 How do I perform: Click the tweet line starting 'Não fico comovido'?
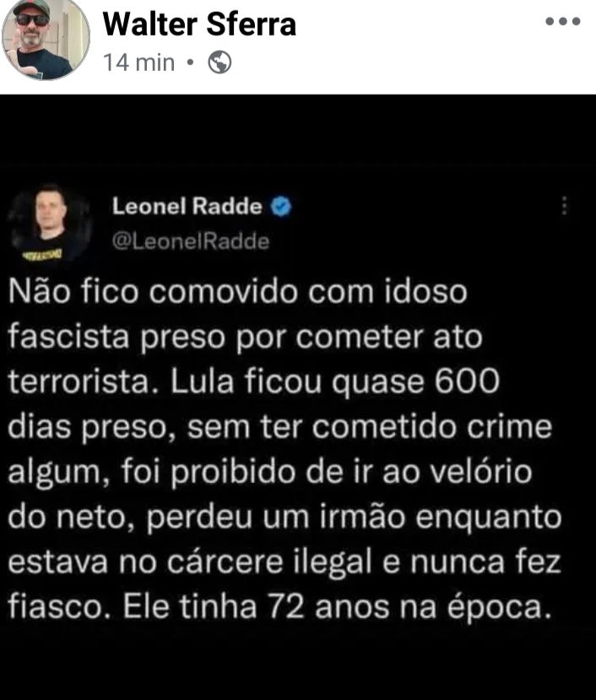[x=237, y=291]
